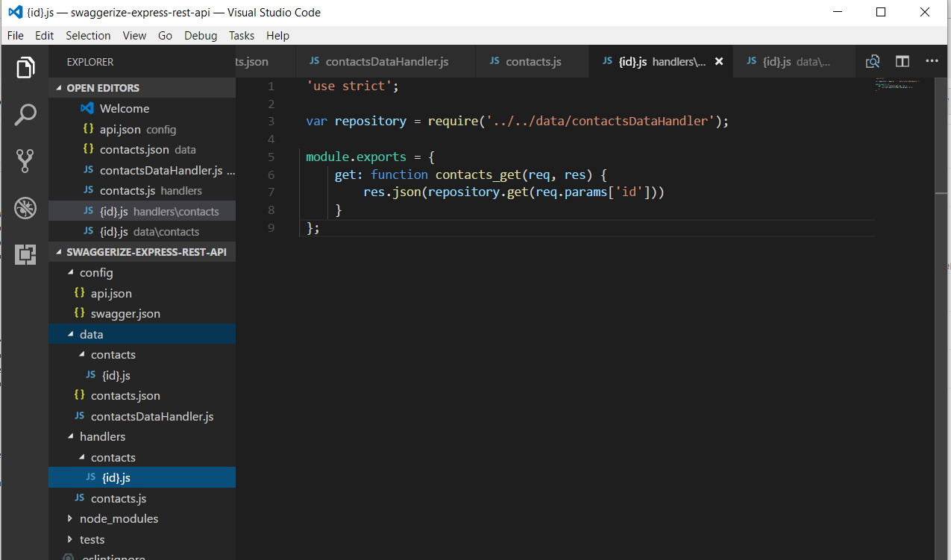Click the Open Preview editor action icon
The width and height of the screenshot is (951, 560).
tap(873, 62)
